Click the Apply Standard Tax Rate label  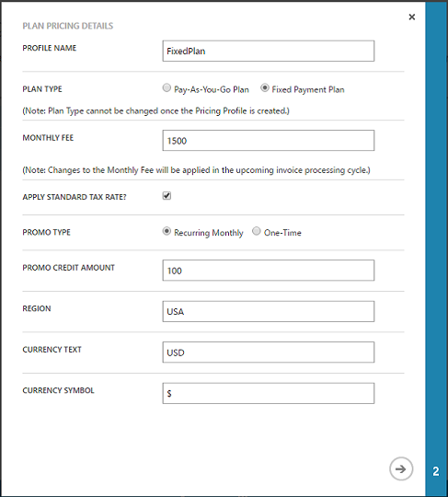(75, 197)
